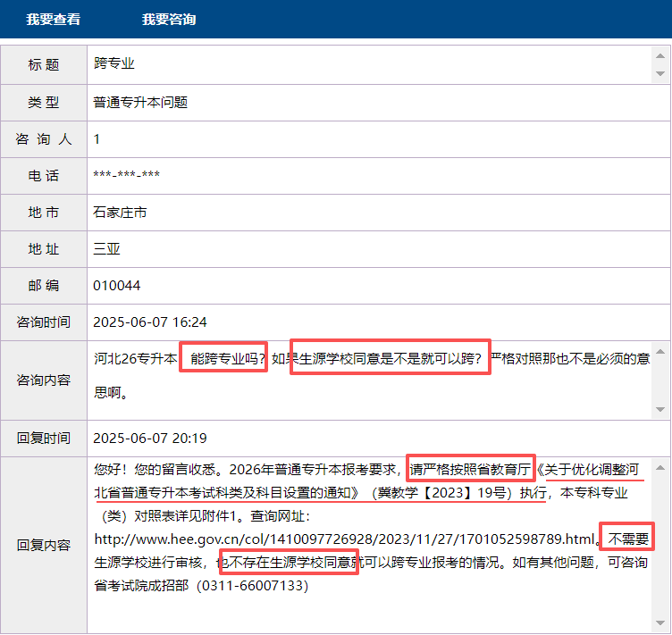
Task: Click the underlined 关于优化调整河北省 notice title
Action: coord(592,469)
